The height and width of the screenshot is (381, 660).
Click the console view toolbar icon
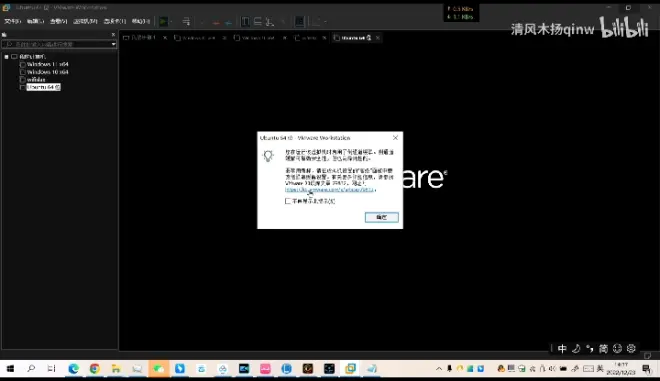[x=299, y=21]
